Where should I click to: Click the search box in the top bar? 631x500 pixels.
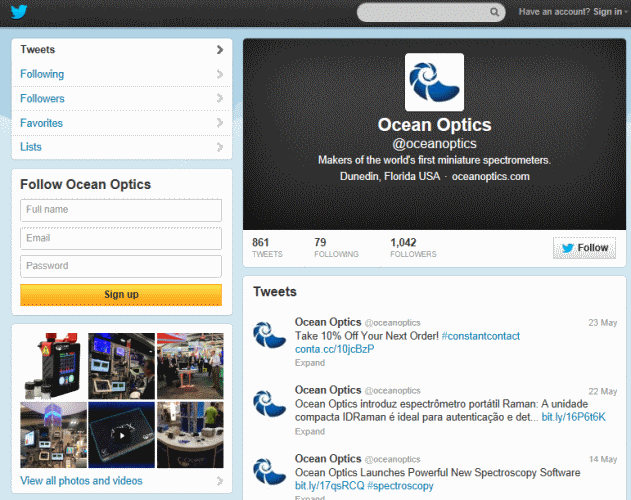pyautogui.click(x=431, y=12)
